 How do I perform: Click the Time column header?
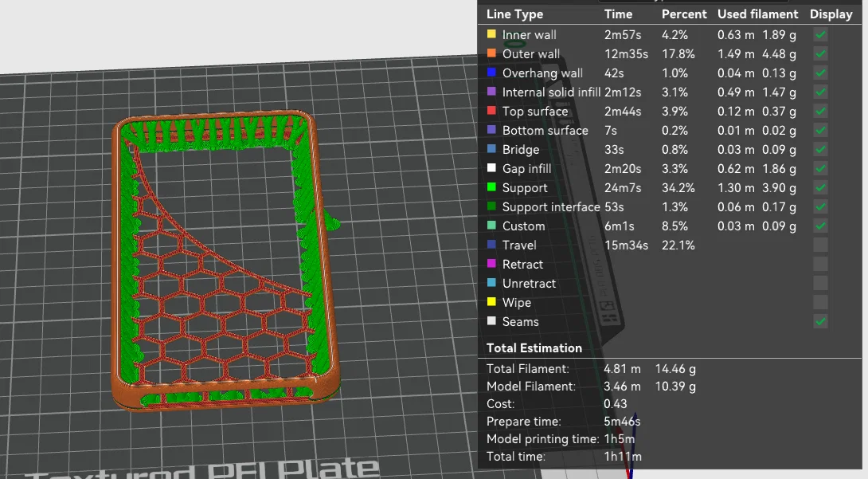coord(618,14)
